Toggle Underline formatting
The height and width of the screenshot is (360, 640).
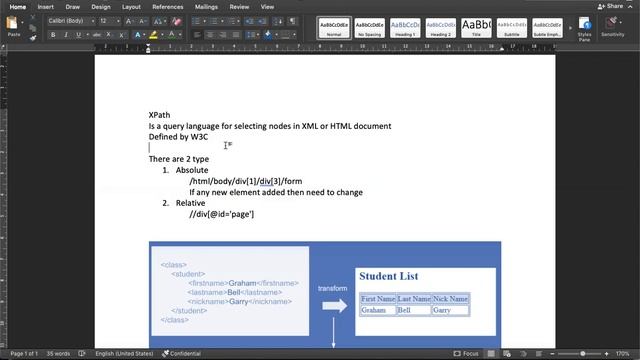click(78, 35)
